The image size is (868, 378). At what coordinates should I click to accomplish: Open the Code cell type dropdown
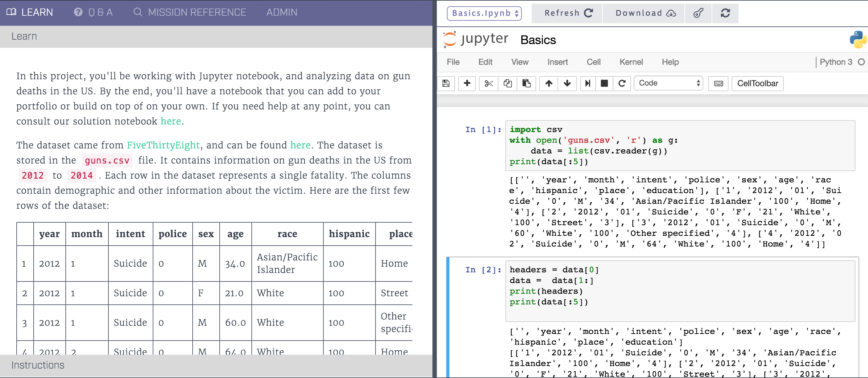pyautogui.click(x=668, y=83)
